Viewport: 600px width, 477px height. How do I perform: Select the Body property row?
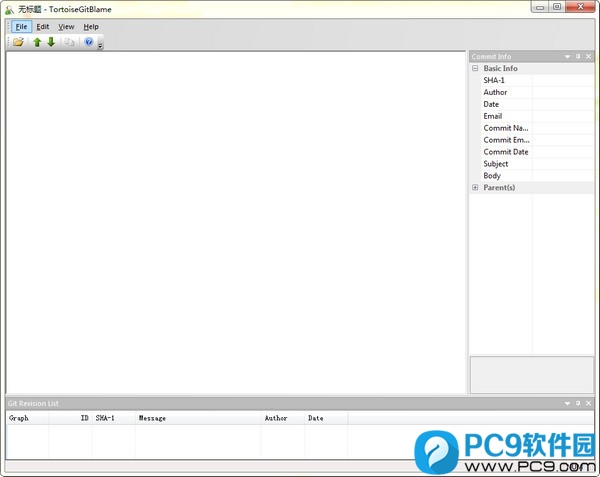[x=537, y=176]
